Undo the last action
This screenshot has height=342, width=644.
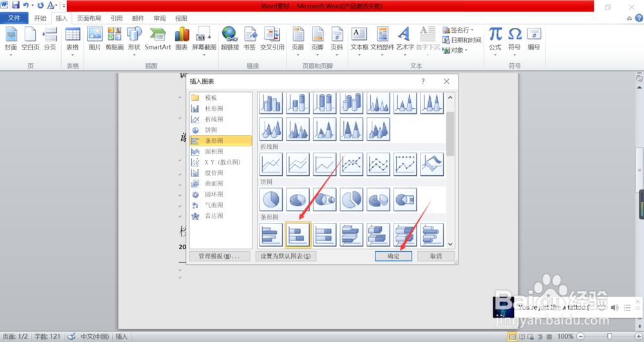pyautogui.click(x=26, y=5)
